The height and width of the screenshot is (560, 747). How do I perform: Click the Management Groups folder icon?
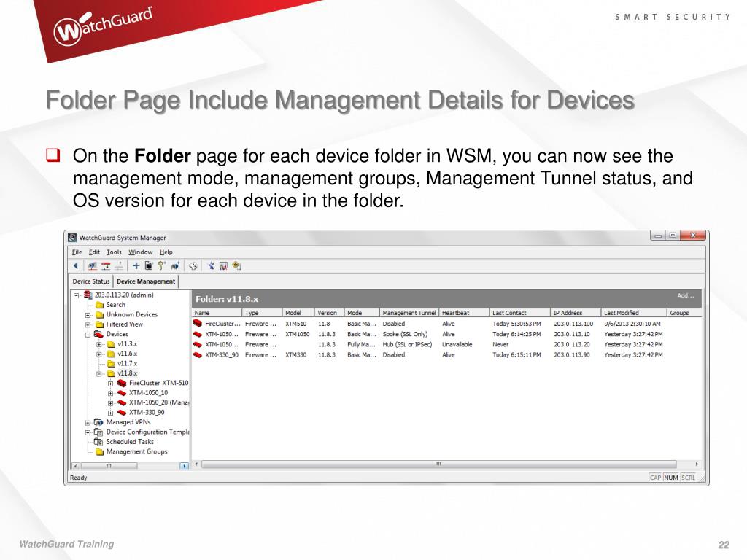tap(99, 452)
